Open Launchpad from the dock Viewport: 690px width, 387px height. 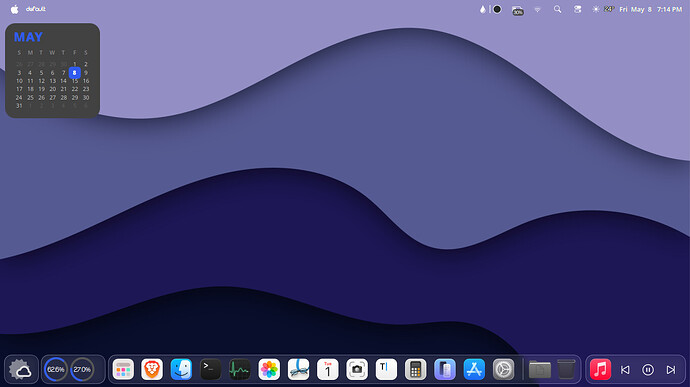tap(123, 369)
